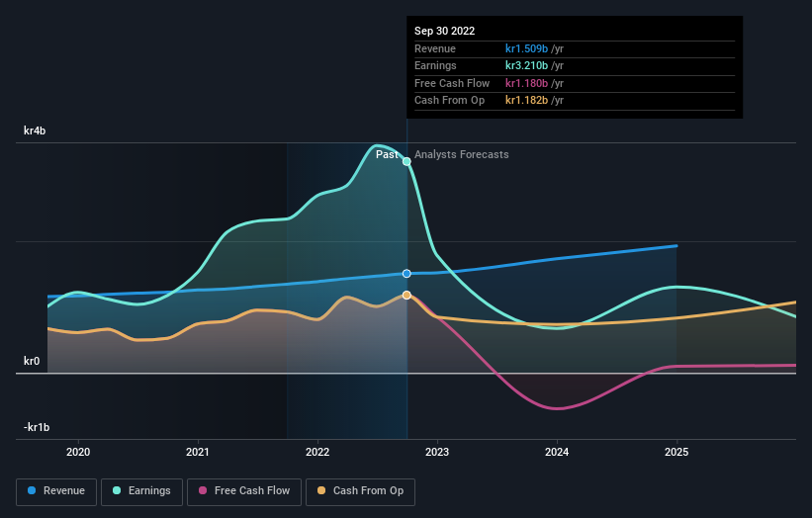
Task: Click the 2023 x-axis label
Action: pyautogui.click(x=437, y=453)
